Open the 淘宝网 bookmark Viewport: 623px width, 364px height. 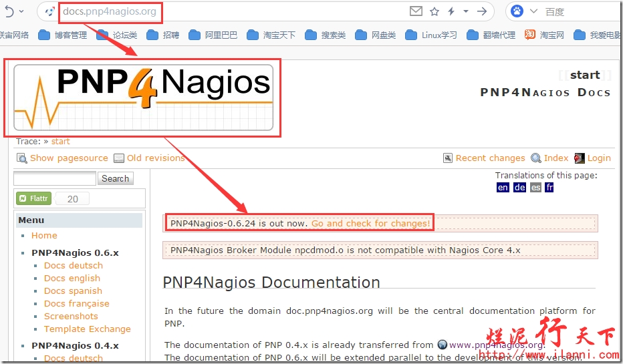click(x=544, y=35)
